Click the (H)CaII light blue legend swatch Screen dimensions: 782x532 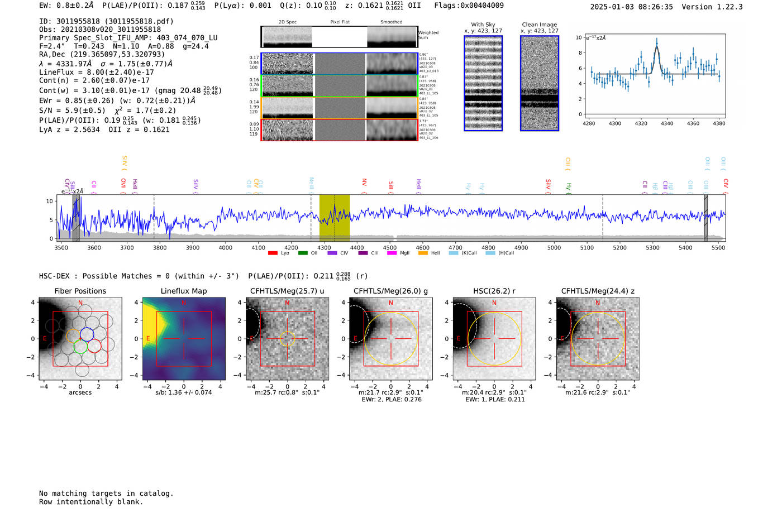pyautogui.click(x=490, y=253)
